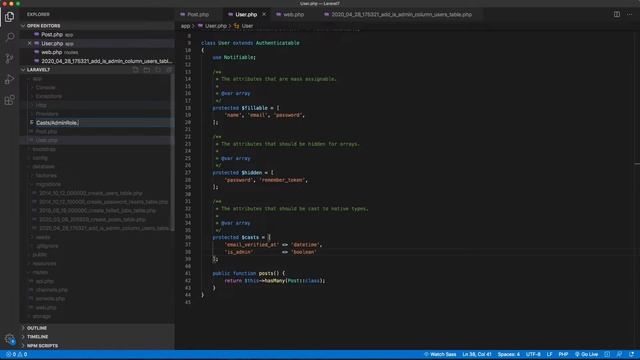Open the Manage gear menu
This screenshot has width=640, height=360.
point(9,339)
